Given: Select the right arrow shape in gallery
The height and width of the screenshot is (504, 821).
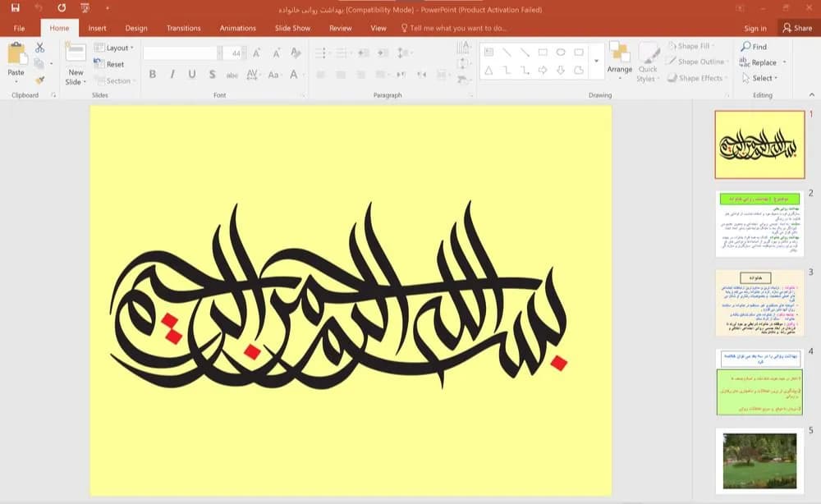Looking at the screenshot, I should (543, 70).
